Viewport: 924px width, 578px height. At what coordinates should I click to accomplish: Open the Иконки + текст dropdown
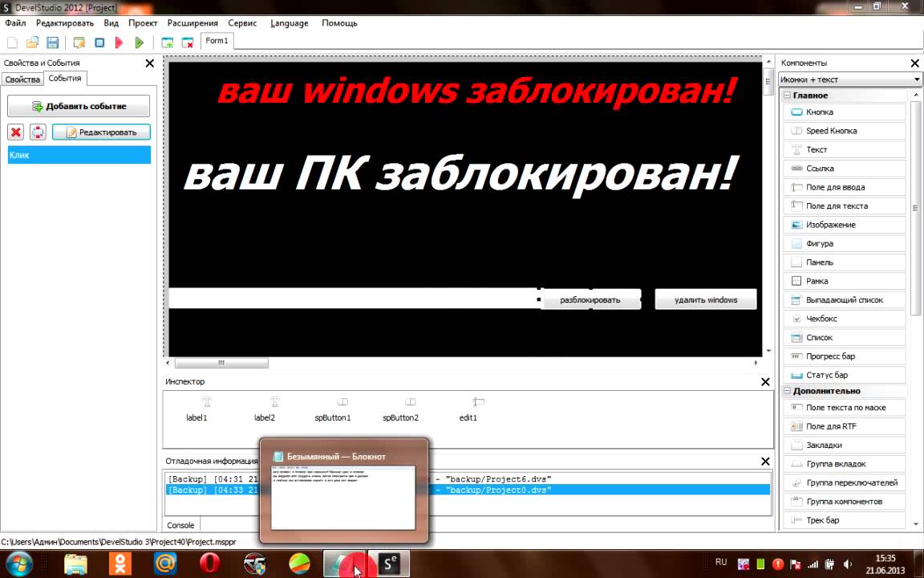click(849, 79)
